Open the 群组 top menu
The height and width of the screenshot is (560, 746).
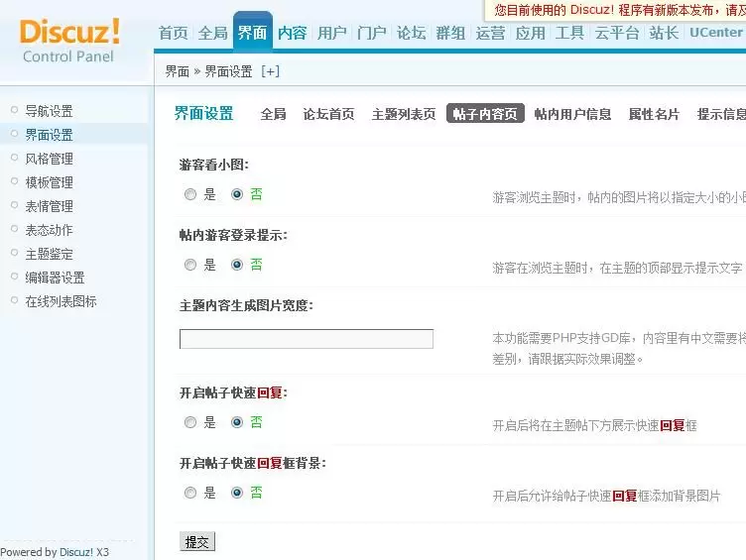pos(450,33)
